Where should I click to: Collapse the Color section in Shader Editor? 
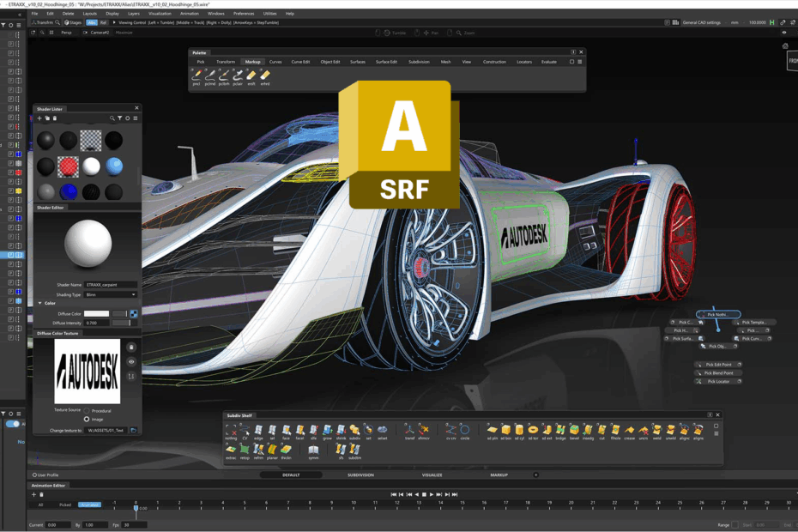pos(39,303)
